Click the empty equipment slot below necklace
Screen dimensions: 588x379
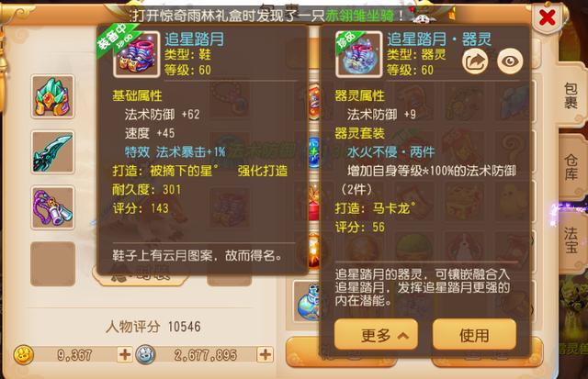(52, 263)
